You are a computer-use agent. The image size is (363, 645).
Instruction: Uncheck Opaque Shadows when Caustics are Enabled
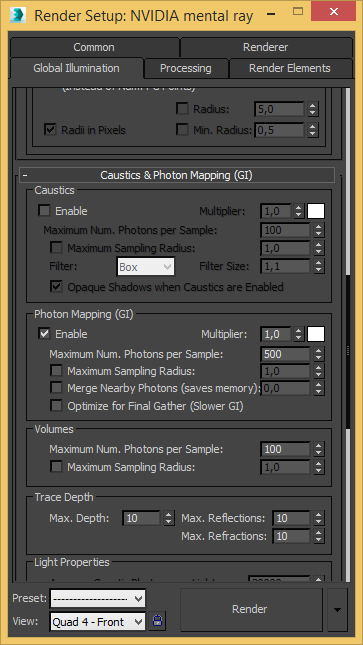click(x=56, y=286)
